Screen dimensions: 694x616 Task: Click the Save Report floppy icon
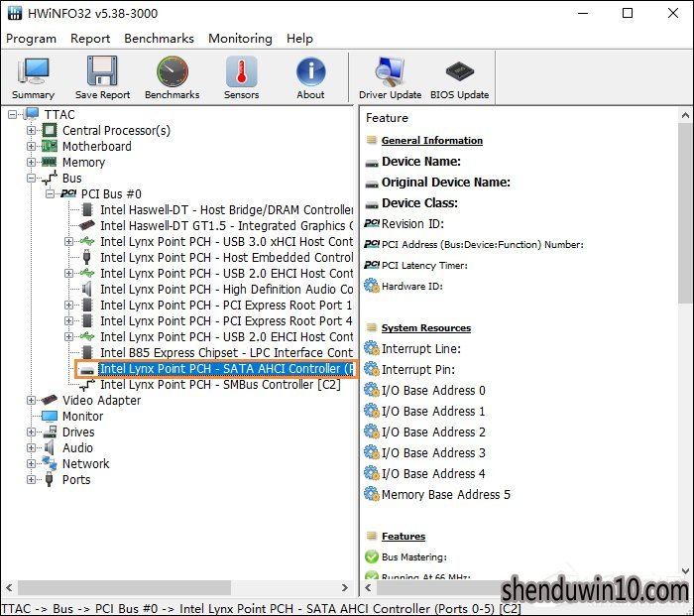click(x=102, y=70)
